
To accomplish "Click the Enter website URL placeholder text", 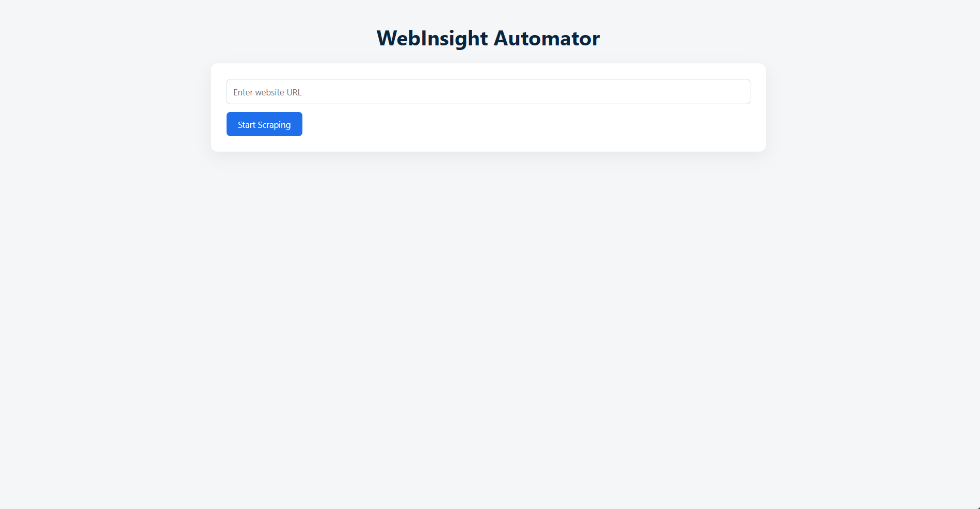I will pyautogui.click(x=267, y=92).
